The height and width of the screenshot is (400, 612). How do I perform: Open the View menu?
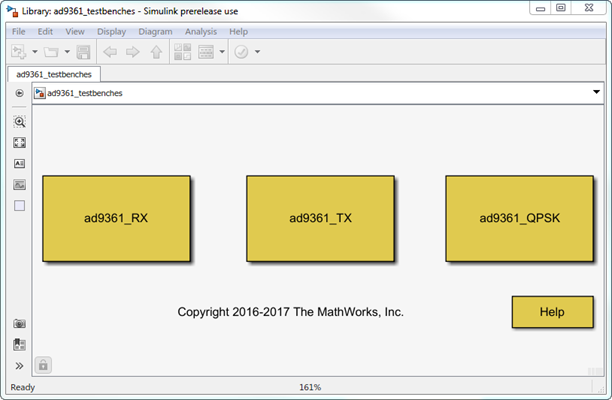[x=75, y=32]
